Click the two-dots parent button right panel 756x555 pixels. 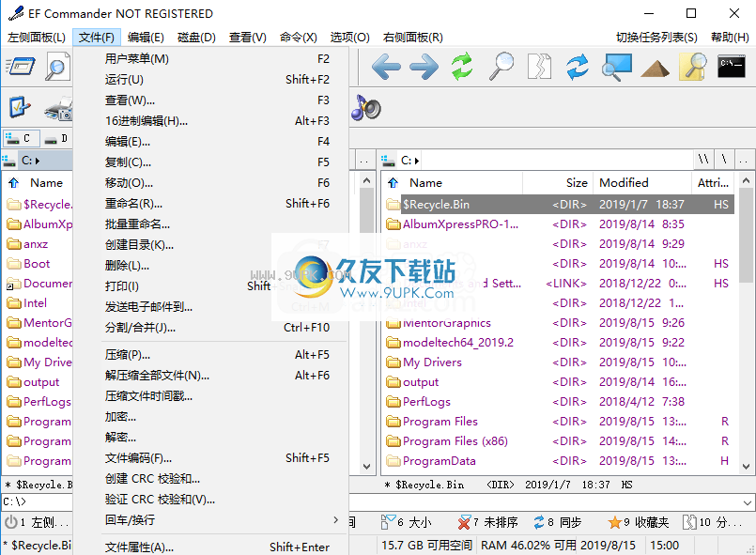744,161
